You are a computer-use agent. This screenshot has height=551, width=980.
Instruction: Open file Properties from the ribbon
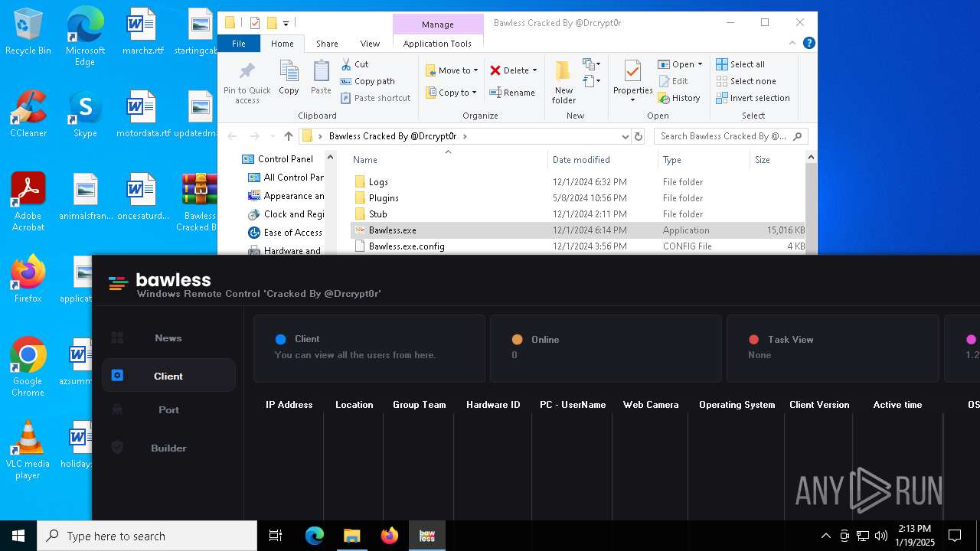[632, 82]
